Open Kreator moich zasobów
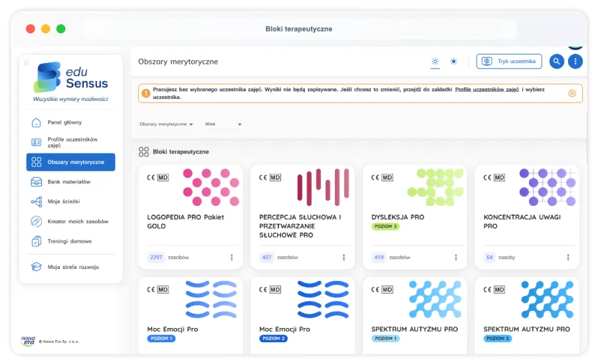 tap(70, 221)
